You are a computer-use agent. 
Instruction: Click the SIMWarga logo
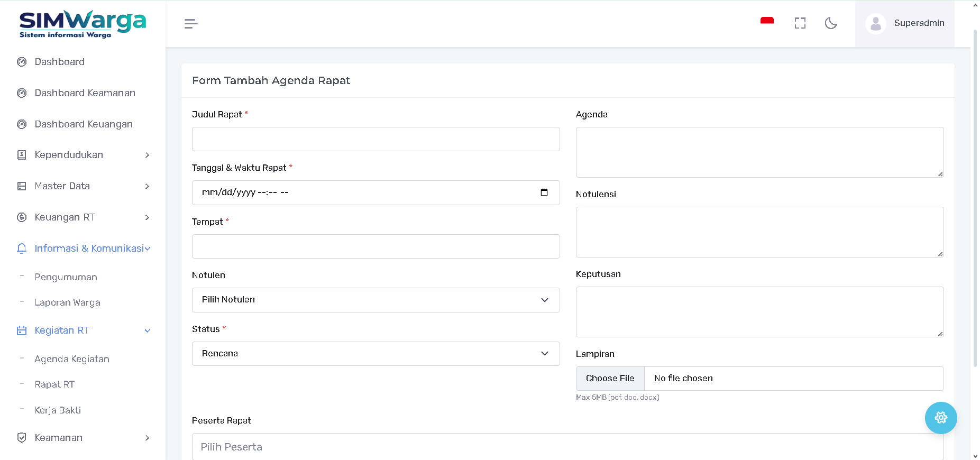point(83,24)
